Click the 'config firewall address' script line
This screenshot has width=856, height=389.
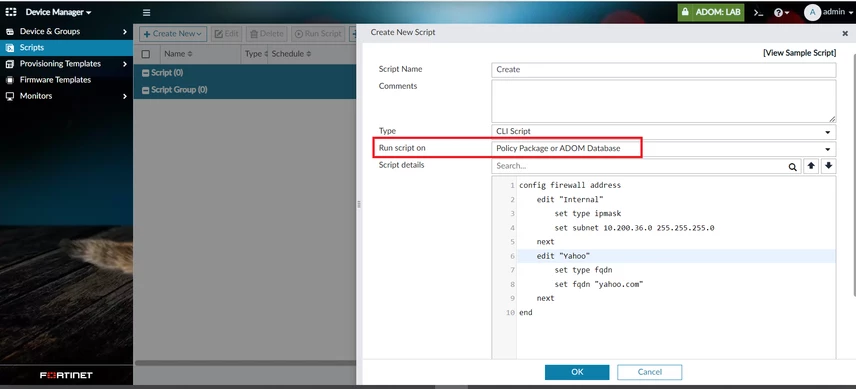[569, 185]
